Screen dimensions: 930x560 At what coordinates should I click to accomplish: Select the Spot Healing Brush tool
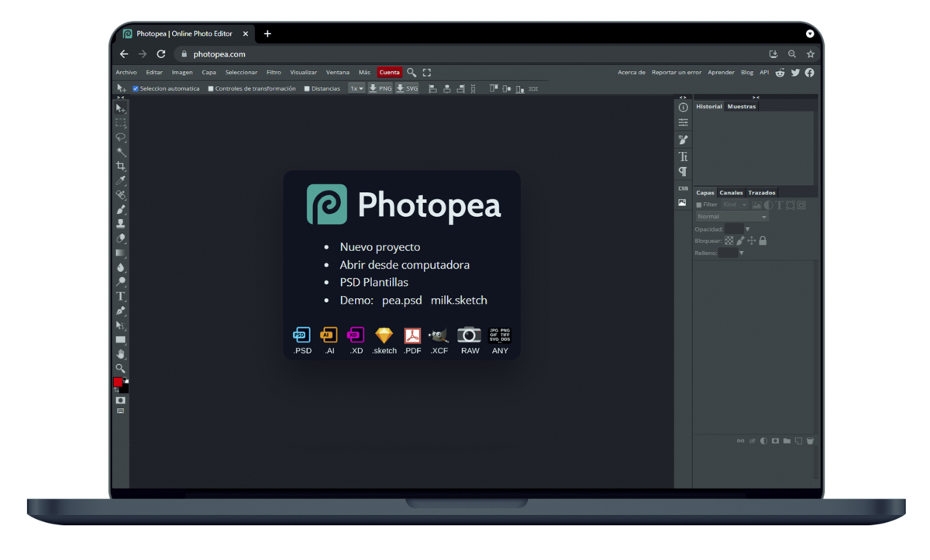point(120,194)
